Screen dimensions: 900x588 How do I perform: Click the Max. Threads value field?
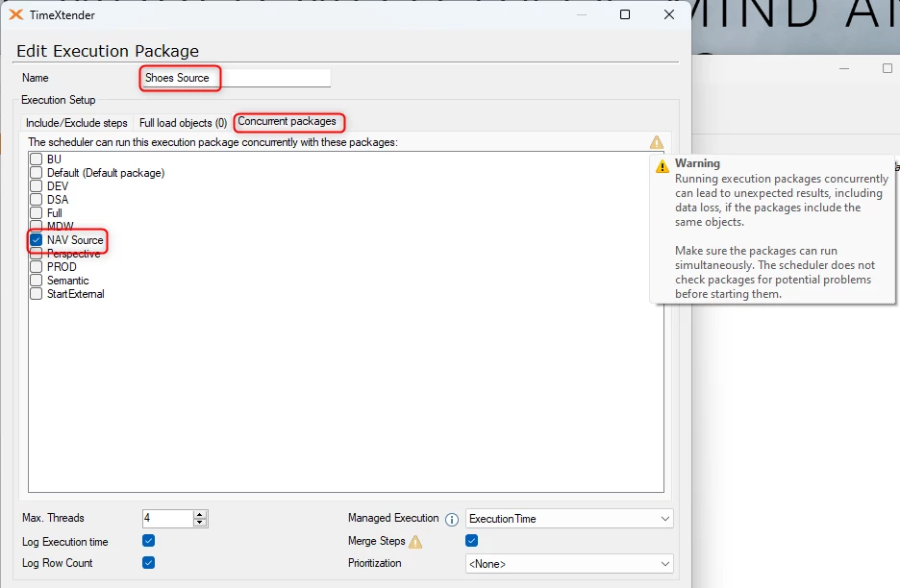pyautogui.click(x=167, y=519)
